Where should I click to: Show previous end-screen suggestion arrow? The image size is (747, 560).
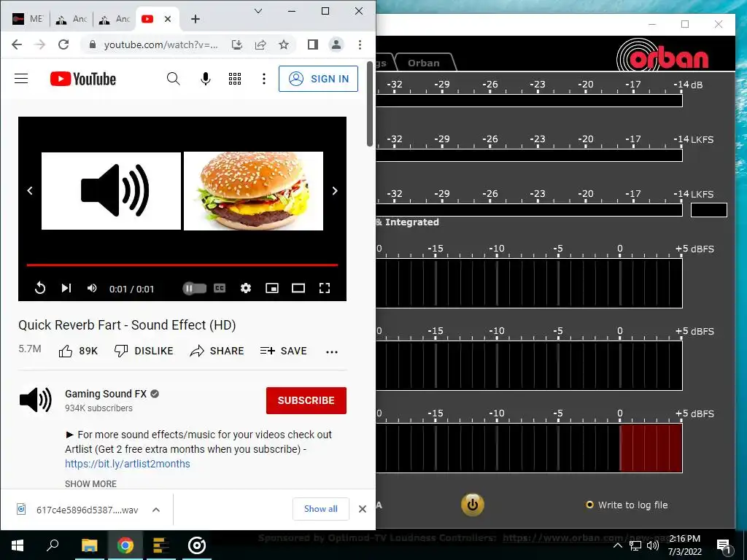click(30, 190)
